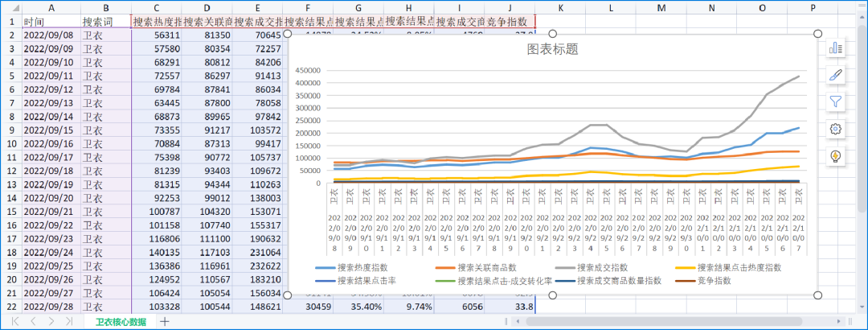The image size is (868, 330).
Task: Select cell with value 6056
Action: pos(459,306)
